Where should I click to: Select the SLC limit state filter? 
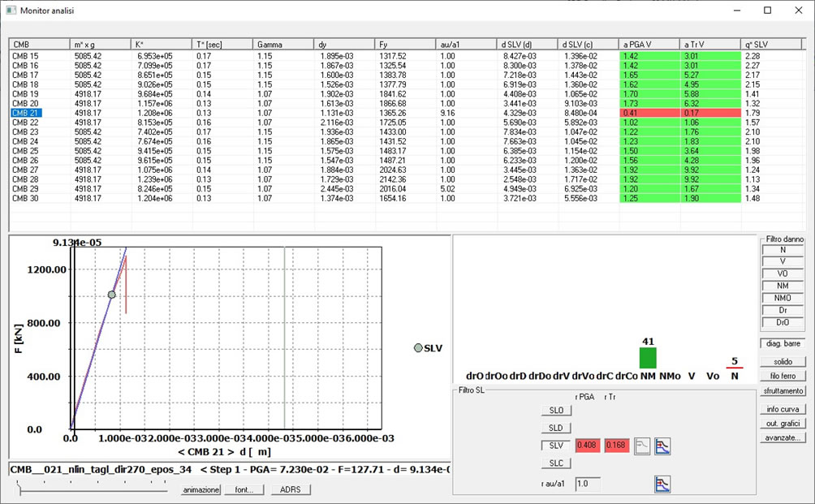pyautogui.click(x=556, y=463)
